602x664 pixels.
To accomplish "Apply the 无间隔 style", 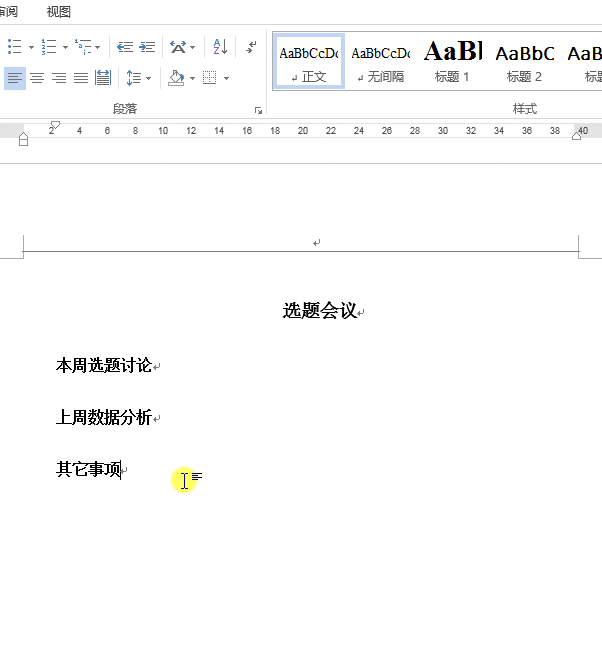I will coord(381,61).
